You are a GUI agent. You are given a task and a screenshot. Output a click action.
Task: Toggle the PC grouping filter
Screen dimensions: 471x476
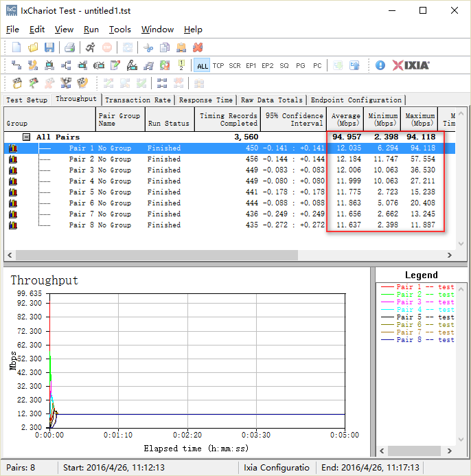[317, 66]
